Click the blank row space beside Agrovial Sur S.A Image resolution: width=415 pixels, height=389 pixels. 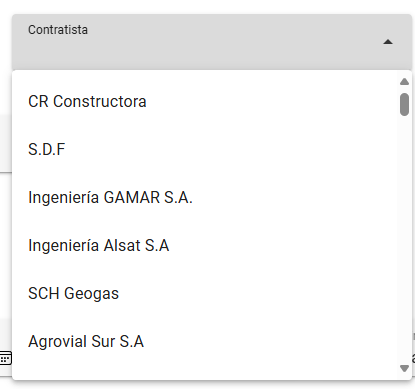[x=271, y=341]
